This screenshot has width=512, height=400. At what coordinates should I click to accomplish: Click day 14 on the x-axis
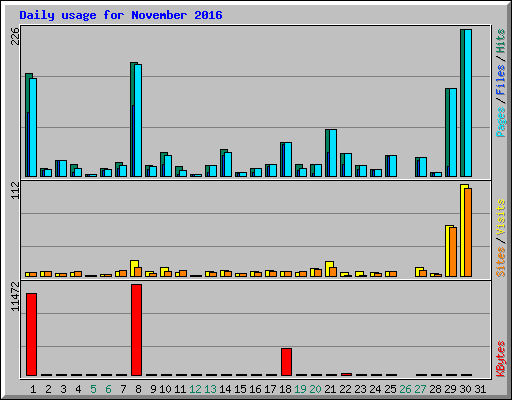pyautogui.click(x=225, y=389)
